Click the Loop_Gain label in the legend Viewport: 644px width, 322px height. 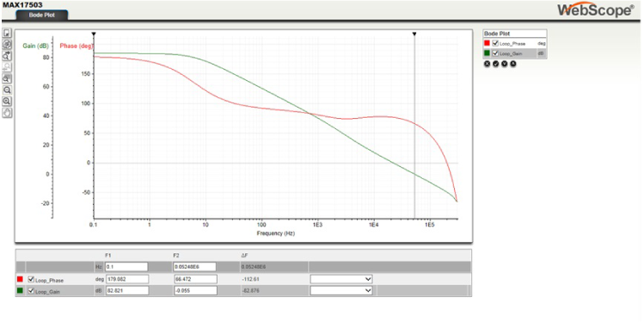pos(511,53)
